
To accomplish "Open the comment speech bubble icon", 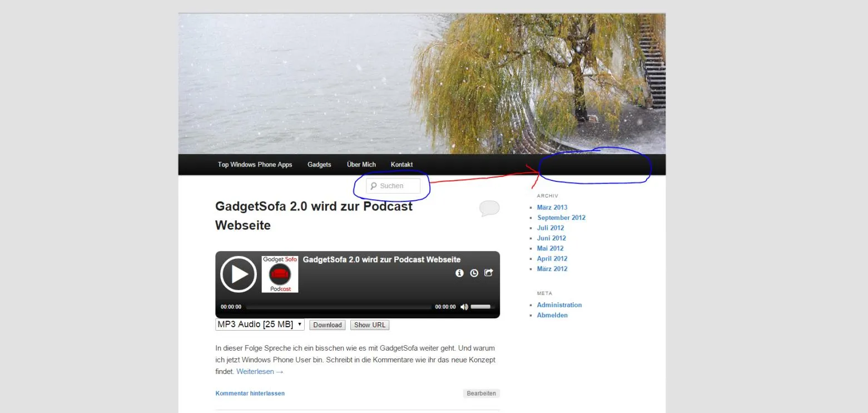I will pyautogui.click(x=489, y=209).
